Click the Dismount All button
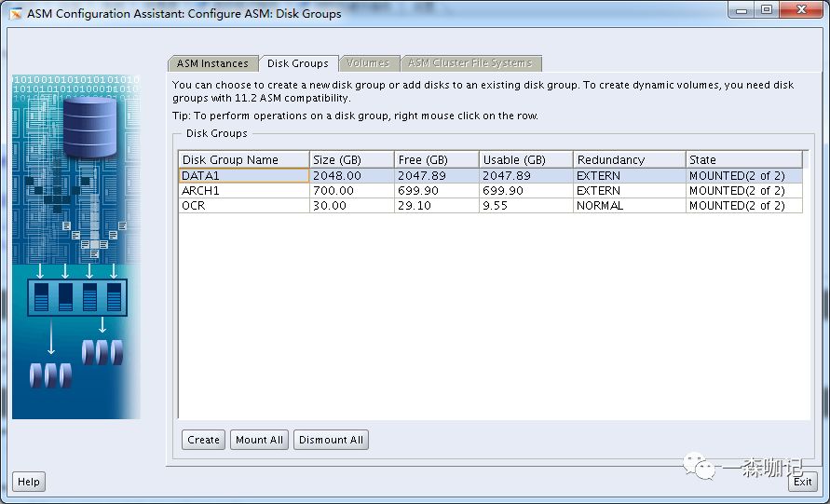This screenshot has height=504, width=830. 331,440
